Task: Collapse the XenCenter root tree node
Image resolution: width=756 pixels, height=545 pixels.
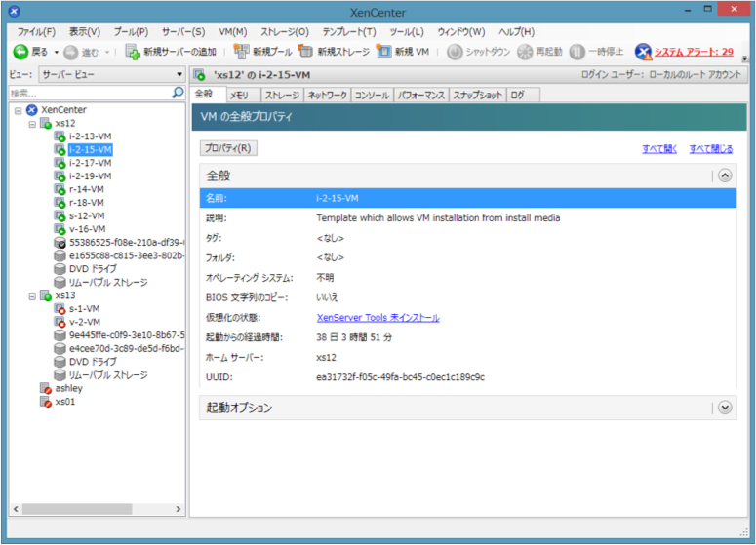Action: (18, 110)
